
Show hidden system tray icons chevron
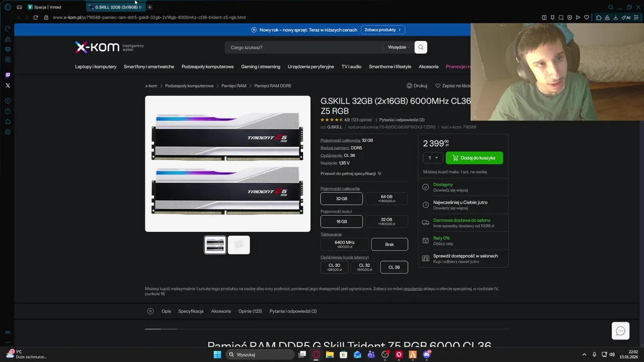(x=584, y=354)
